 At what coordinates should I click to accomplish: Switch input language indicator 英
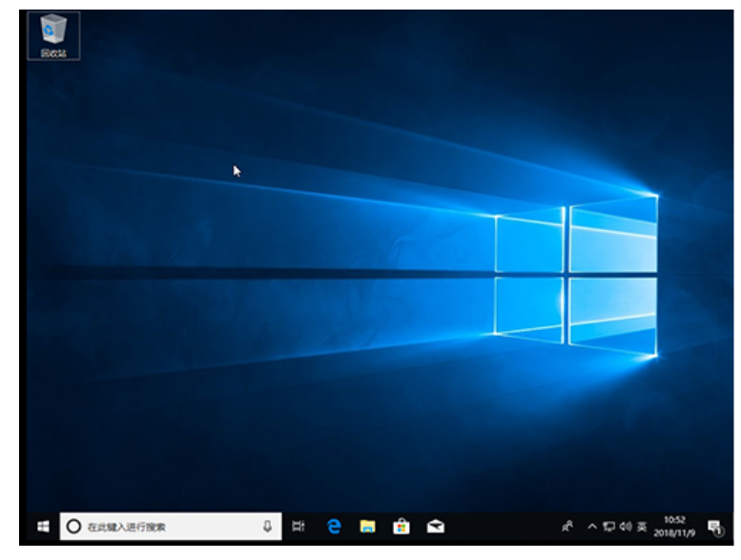pos(642,527)
